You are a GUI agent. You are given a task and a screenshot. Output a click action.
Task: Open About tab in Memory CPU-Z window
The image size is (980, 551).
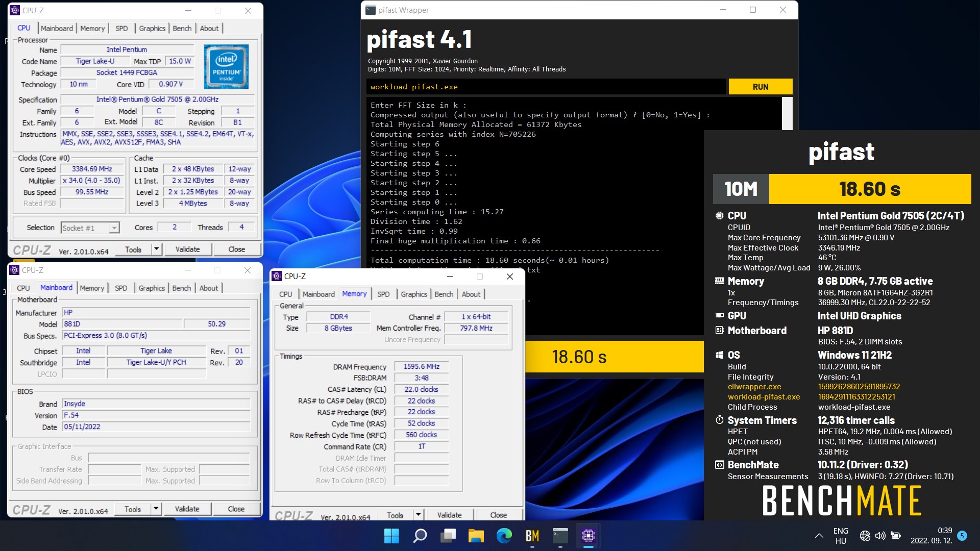click(x=471, y=294)
